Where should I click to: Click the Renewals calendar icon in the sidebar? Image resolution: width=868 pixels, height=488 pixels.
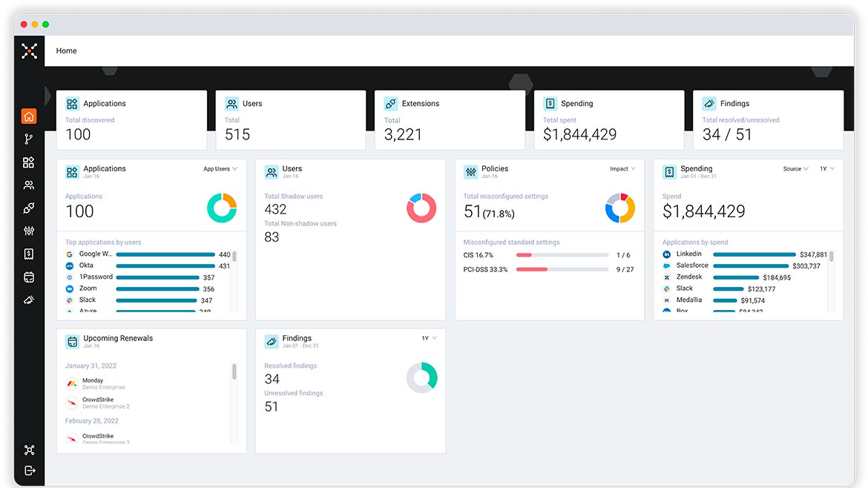click(29, 277)
